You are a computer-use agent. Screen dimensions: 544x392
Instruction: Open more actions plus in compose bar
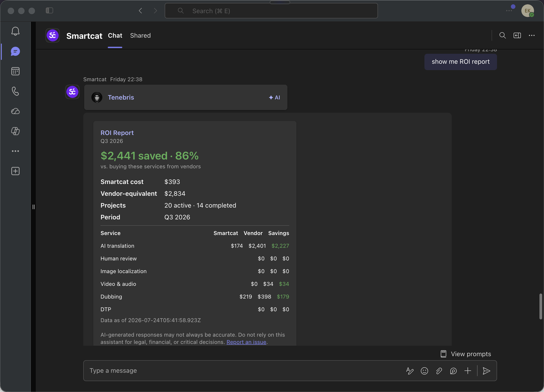(x=468, y=371)
